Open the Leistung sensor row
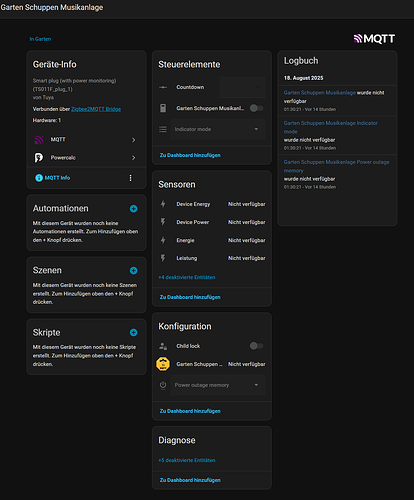Screen dimensions: 414x500 pos(212,258)
